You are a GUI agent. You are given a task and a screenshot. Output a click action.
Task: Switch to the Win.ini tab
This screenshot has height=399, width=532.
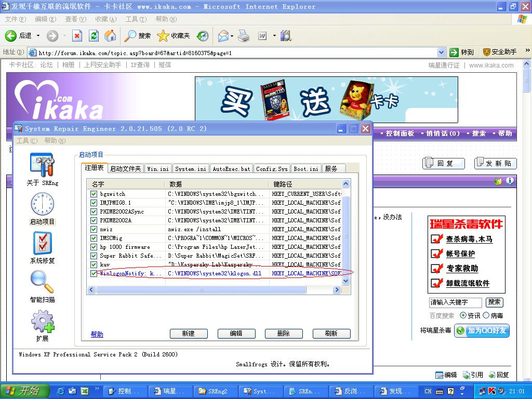[x=158, y=169]
